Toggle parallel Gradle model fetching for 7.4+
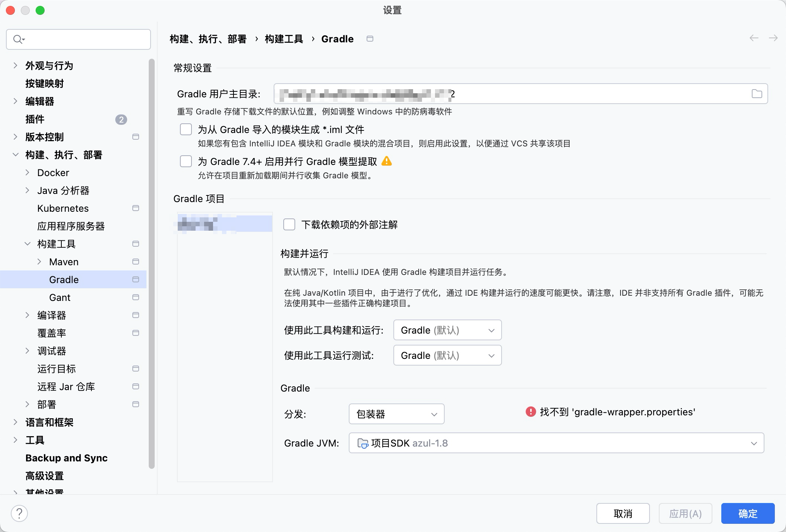The image size is (786, 532). (x=186, y=161)
